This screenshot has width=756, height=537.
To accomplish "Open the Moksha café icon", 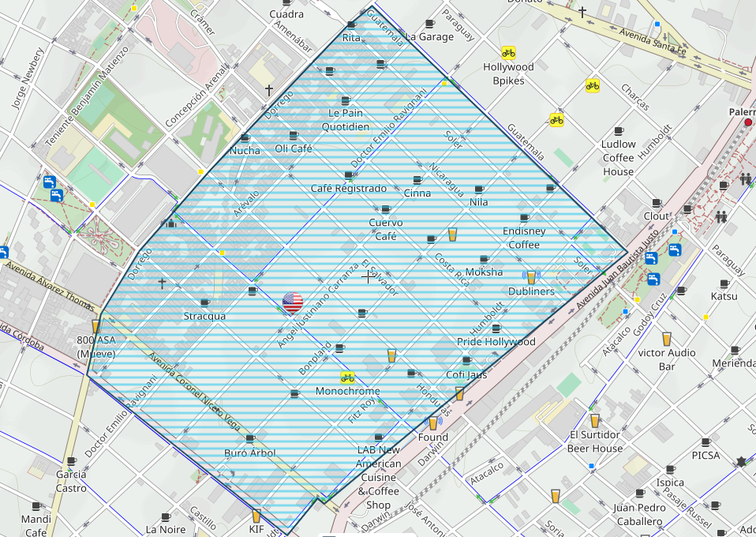I will [x=484, y=260].
